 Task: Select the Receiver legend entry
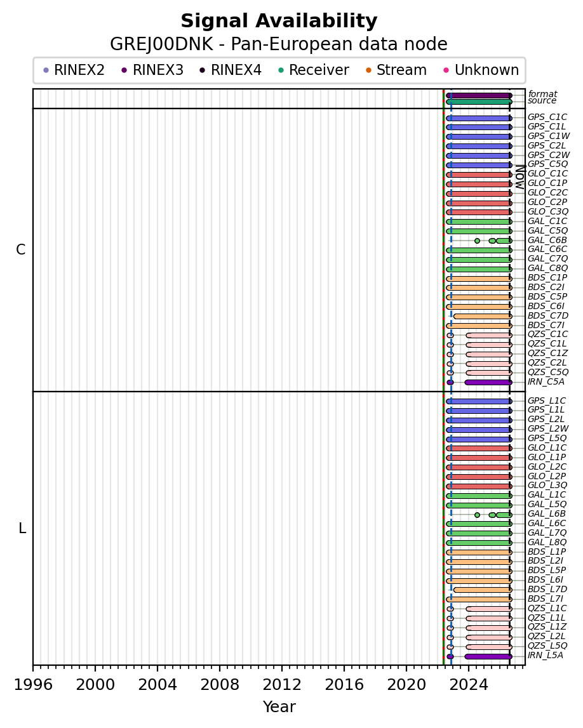313,70
